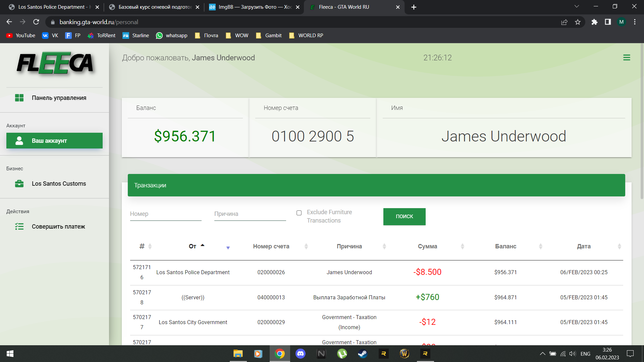Click the ENG language indicator
644x362 pixels.
[585, 354]
